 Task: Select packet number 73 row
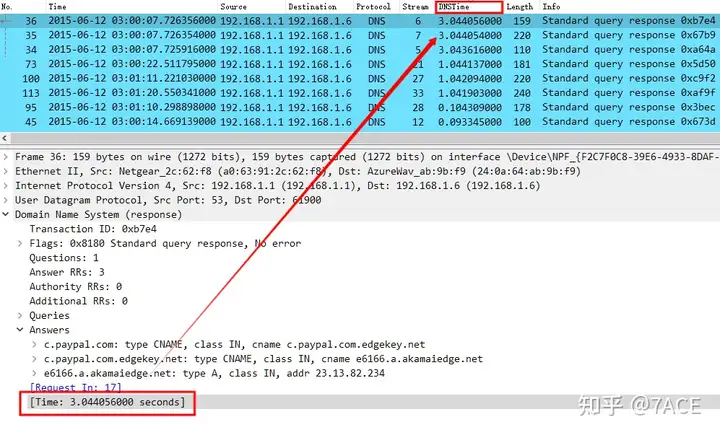[360, 64]
